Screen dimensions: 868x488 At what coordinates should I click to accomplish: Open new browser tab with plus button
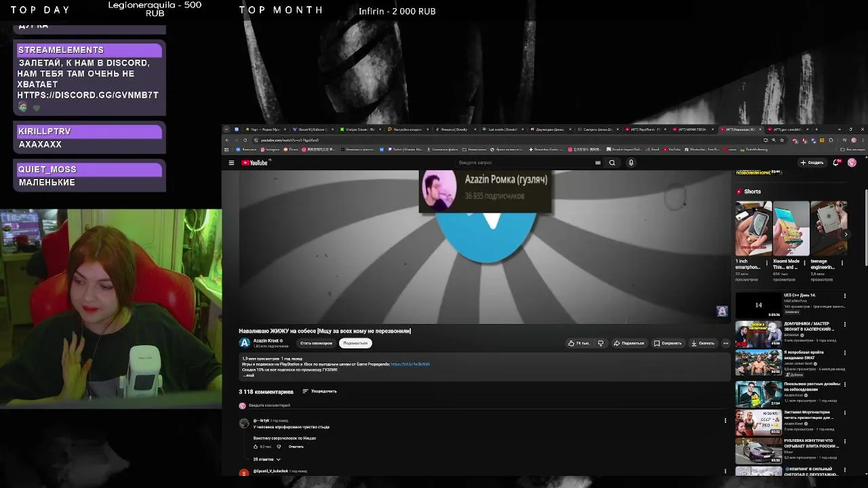coord(816,129)
